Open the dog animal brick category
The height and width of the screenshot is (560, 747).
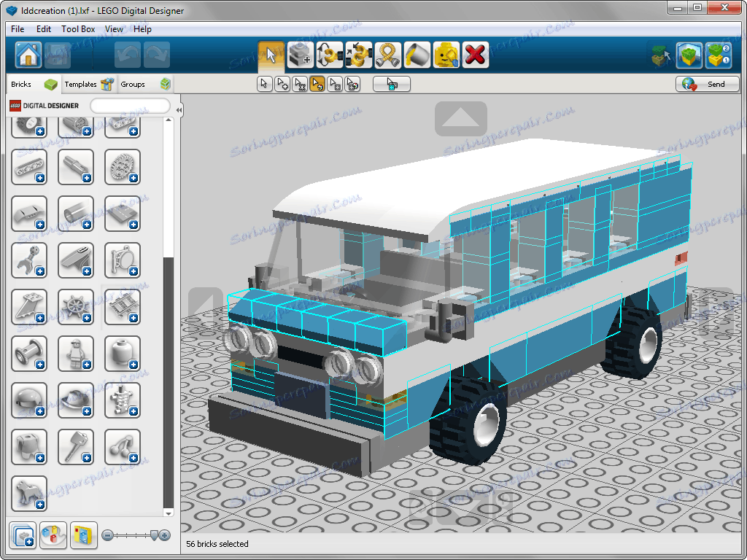click(x=29, y=494)
